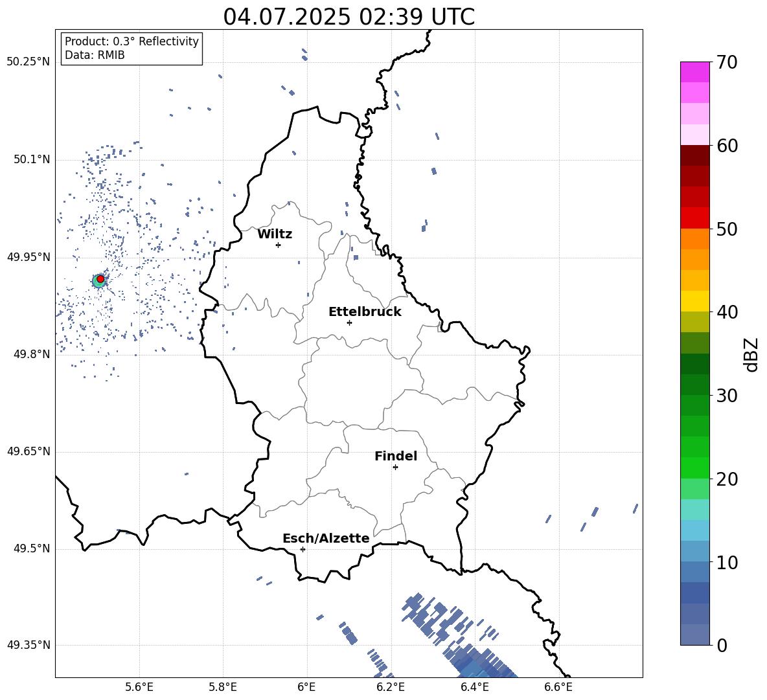Click the 30 colorbar tick label
Image resolution: width=767 pixels, height=700 pixels.
(x=727, y=396)
